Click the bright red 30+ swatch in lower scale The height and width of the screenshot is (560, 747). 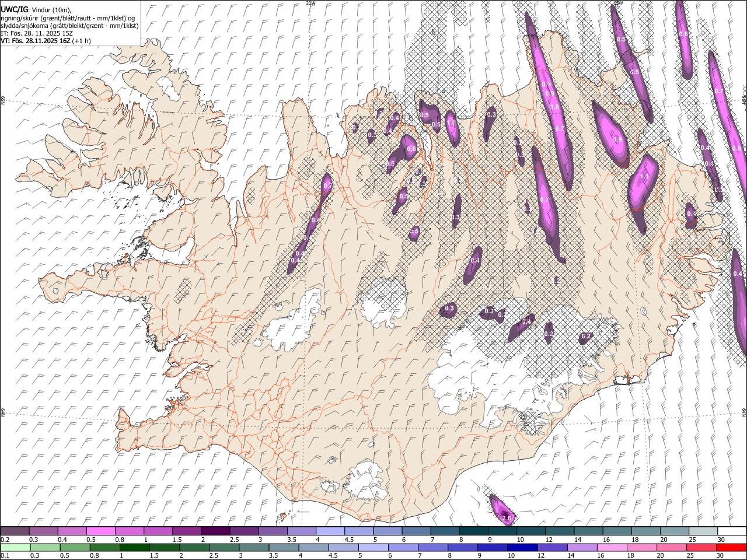tap(731, 548)
